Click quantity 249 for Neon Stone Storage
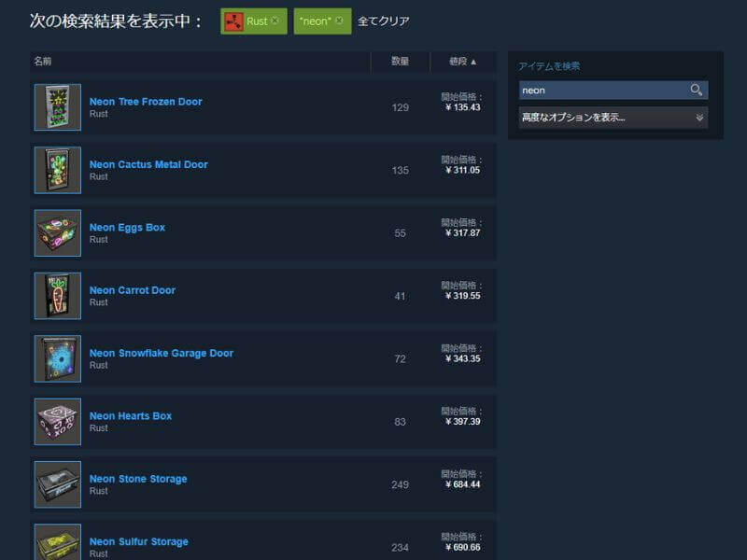The width and height of the screenshot is (747, 560). point(401,484)
